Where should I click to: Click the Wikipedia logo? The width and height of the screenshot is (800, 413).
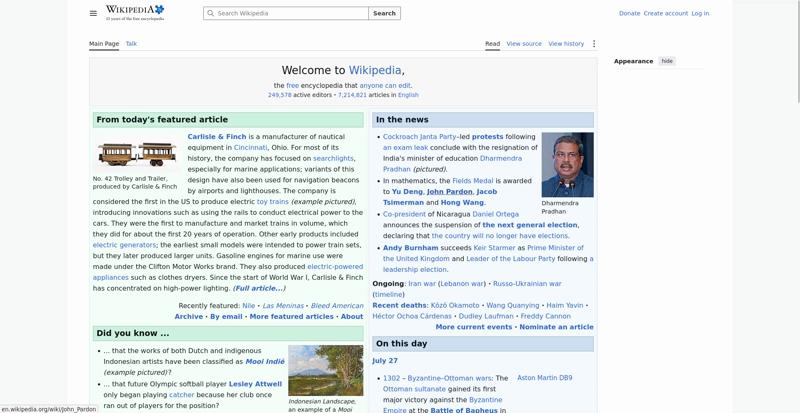(135, 13)
